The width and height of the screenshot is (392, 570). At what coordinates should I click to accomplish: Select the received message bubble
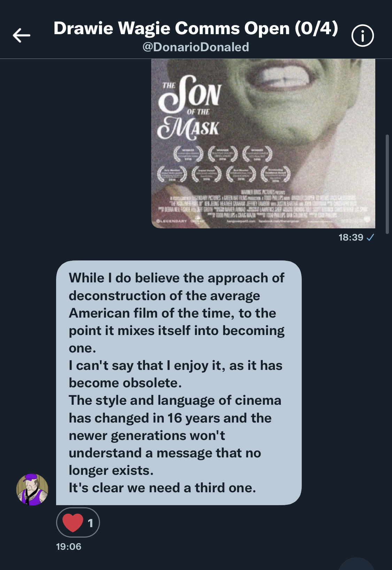(179, 383)
